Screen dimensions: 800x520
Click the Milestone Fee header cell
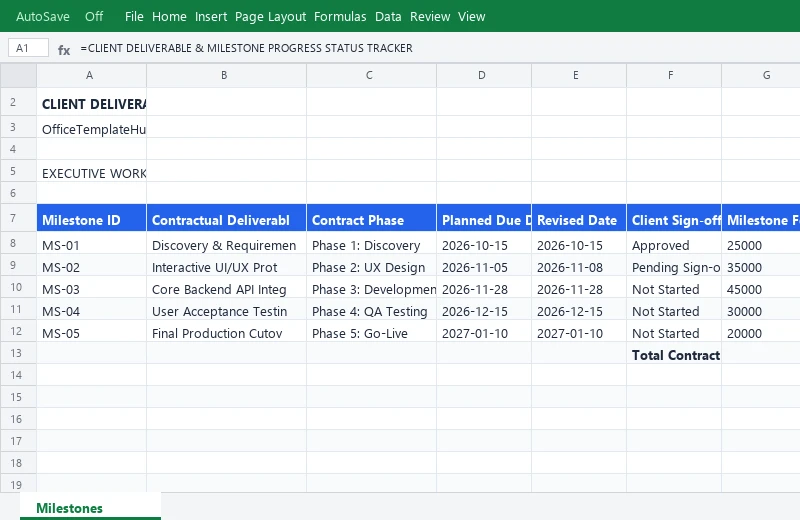(761, 220)
